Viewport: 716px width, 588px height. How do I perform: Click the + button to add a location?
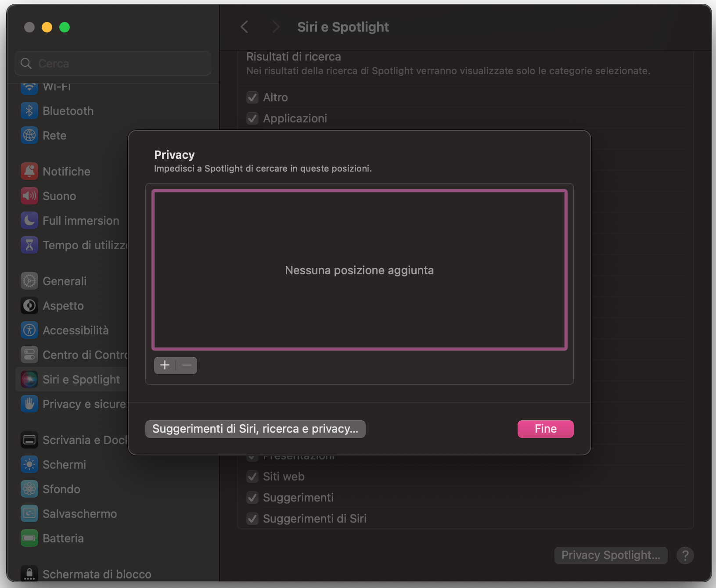pyautogui.click(x=164, y=365)
